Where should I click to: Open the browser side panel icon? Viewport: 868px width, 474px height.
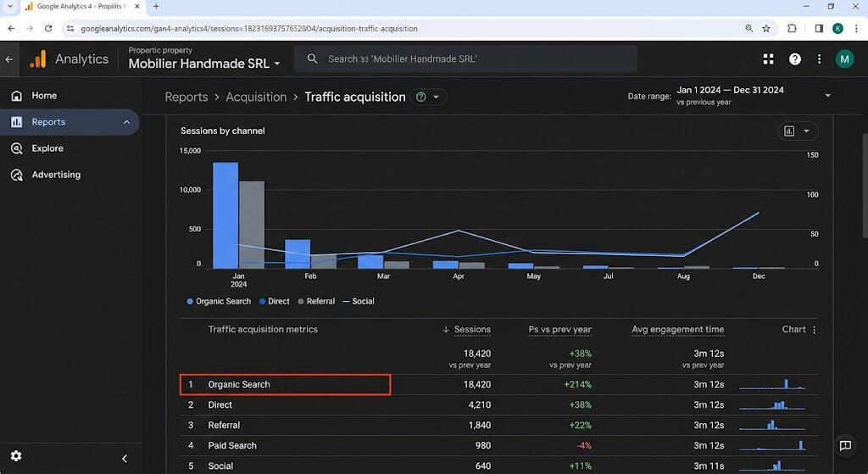(819, 28)
